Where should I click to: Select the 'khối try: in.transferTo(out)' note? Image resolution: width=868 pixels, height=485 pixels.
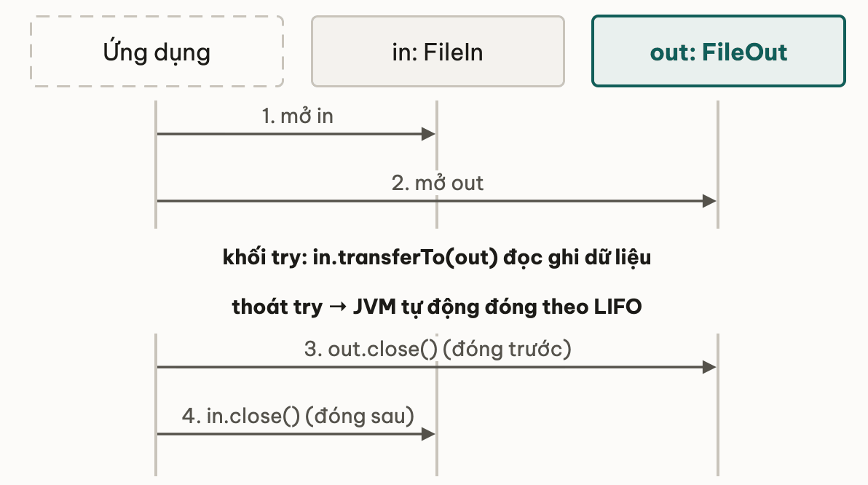point(437,258)
